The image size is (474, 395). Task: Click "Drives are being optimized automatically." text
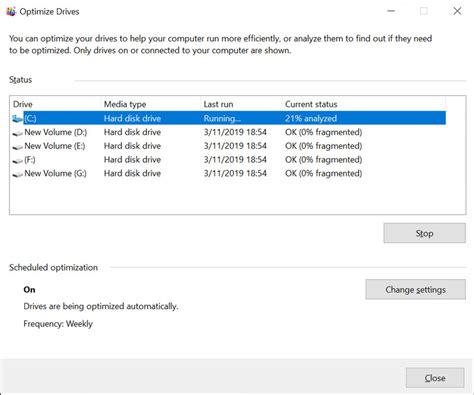(x=101, y=306)
